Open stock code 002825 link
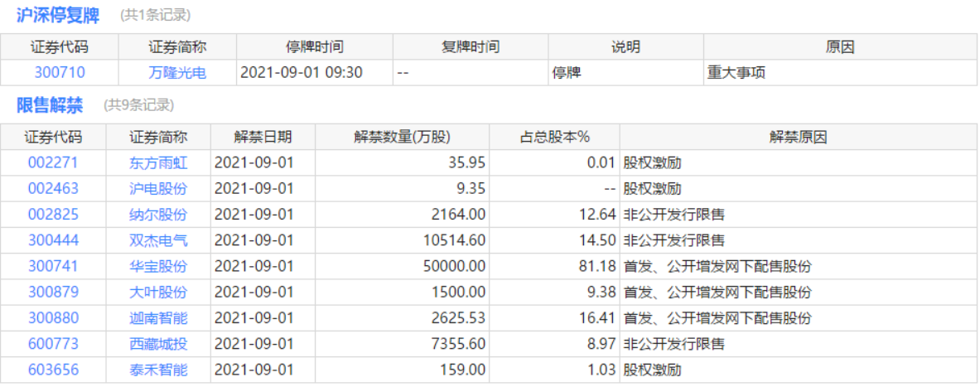Viewport: 980px width, 387px height. pyautogui.click(x=53, y=215)
